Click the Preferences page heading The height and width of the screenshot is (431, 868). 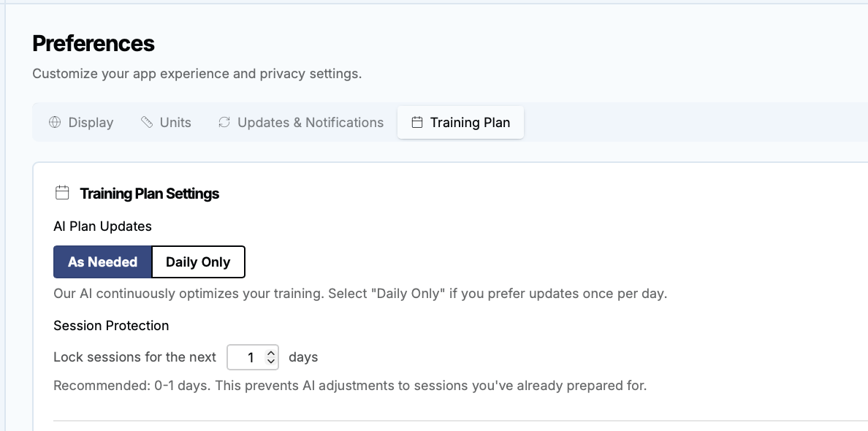pos(94,44)
